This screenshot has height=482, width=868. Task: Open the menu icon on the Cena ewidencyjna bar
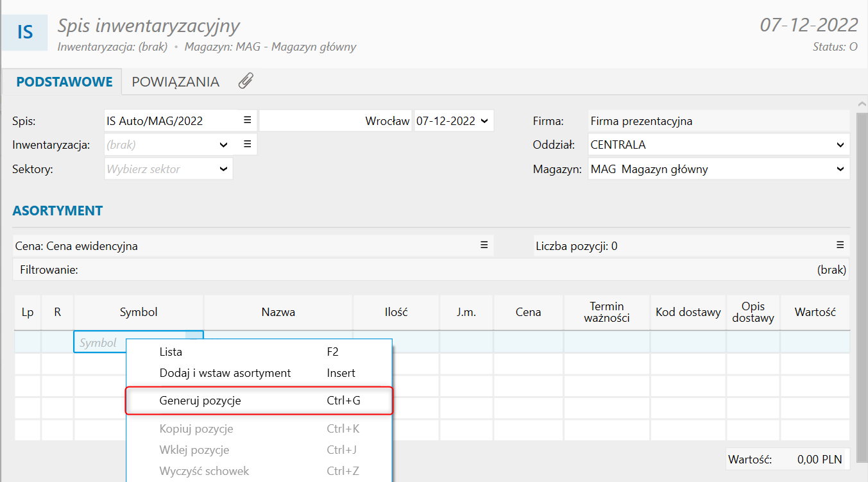click(x=484, y=245)
